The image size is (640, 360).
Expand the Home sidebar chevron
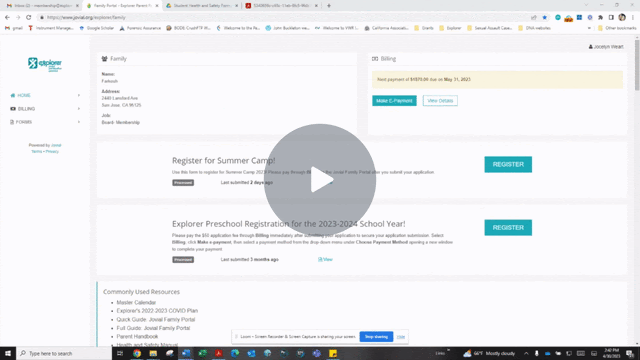tap(79, 96)
